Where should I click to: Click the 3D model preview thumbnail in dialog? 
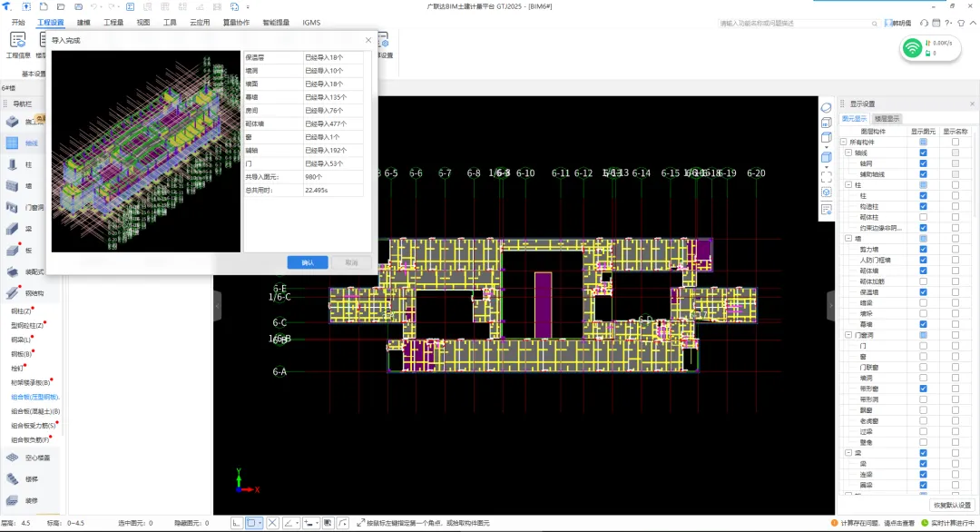coord(145,152)
